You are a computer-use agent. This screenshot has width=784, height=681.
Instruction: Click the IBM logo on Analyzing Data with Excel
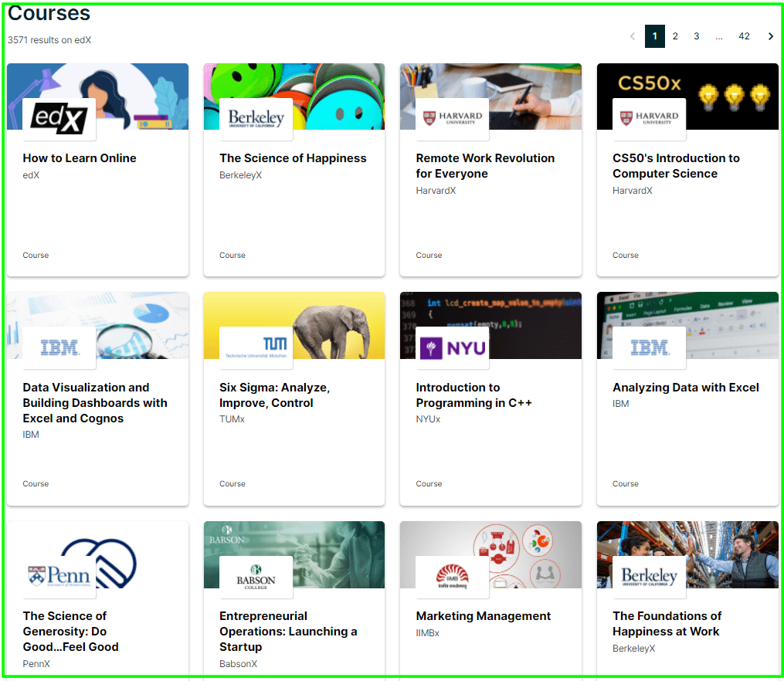[x=649, y=347]
